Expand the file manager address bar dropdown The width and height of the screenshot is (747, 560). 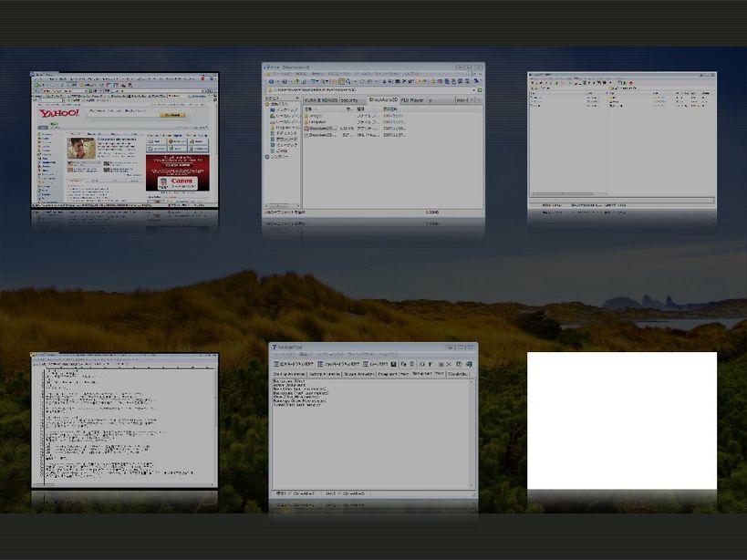pos(474,89)
